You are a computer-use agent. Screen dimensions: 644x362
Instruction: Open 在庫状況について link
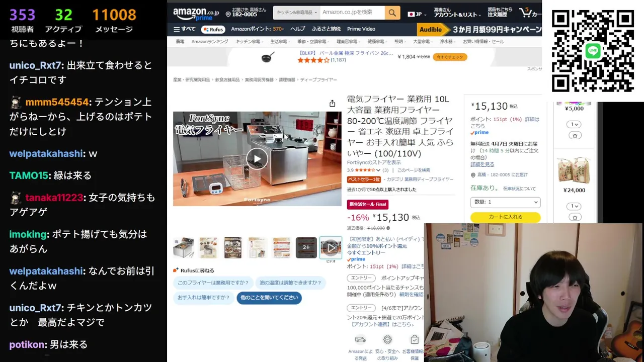tap(519, 189)
